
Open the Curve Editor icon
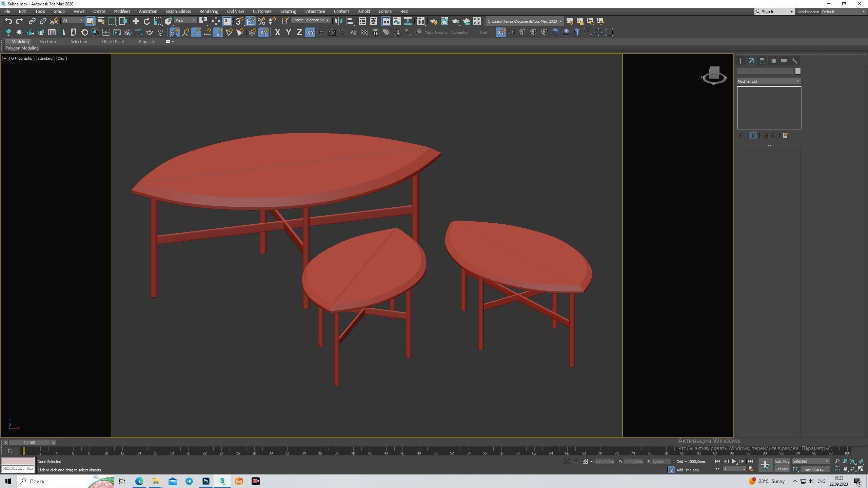[397, 21]
